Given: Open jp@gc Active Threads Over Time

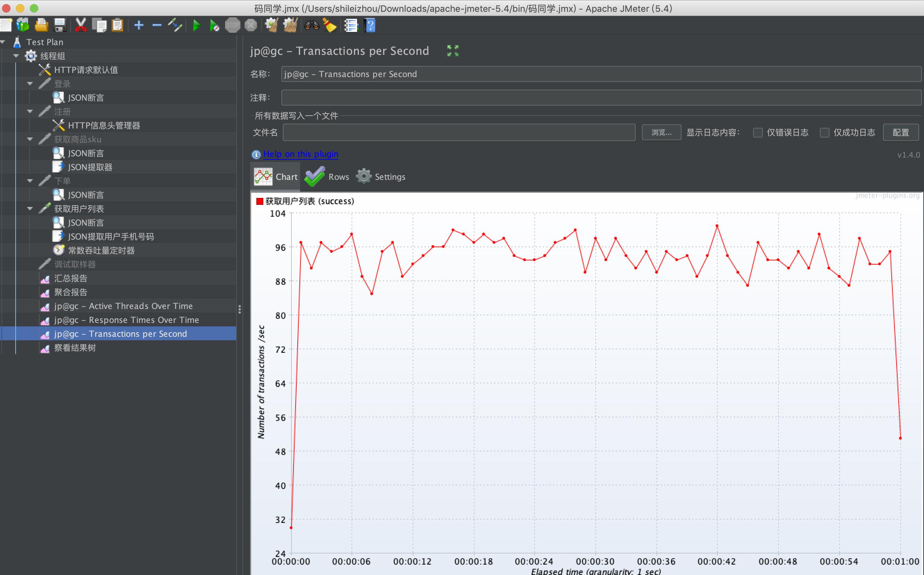Looking at the screenshot, I should 123,306.
